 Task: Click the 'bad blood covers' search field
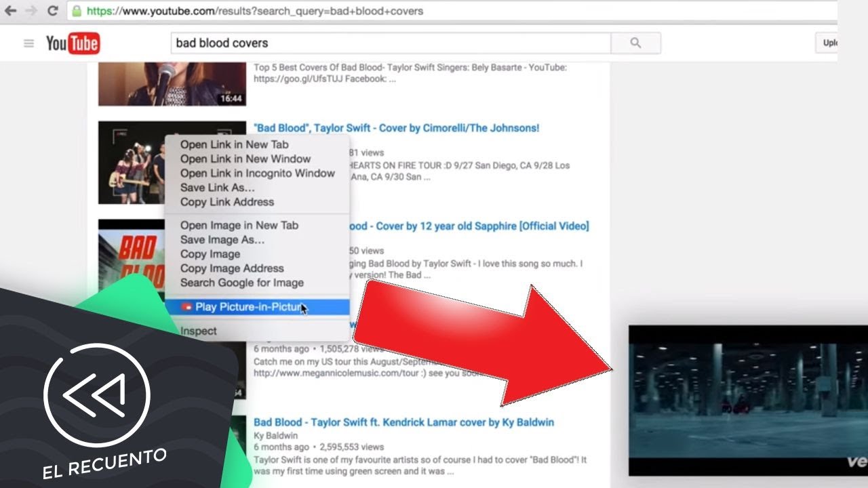tap(391, 43)
